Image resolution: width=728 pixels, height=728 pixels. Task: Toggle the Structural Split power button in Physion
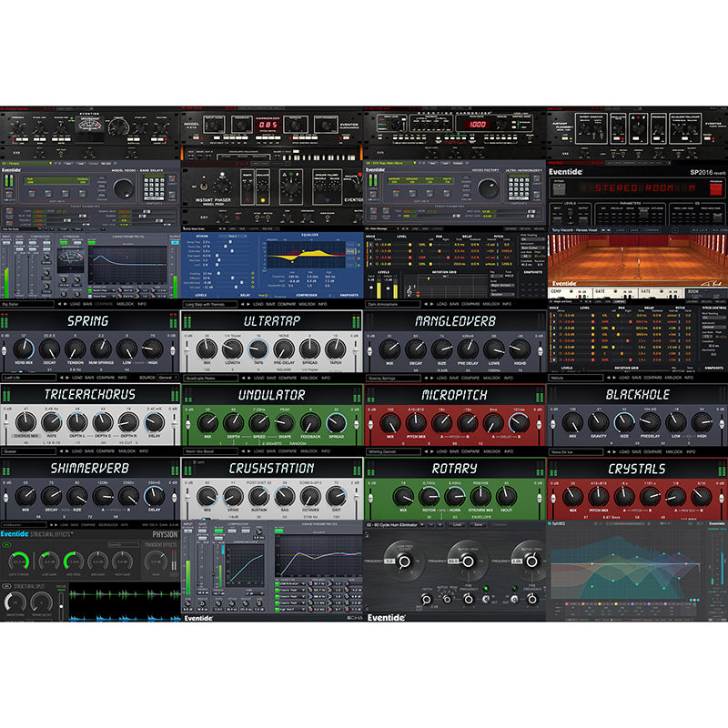click(7, 584)
